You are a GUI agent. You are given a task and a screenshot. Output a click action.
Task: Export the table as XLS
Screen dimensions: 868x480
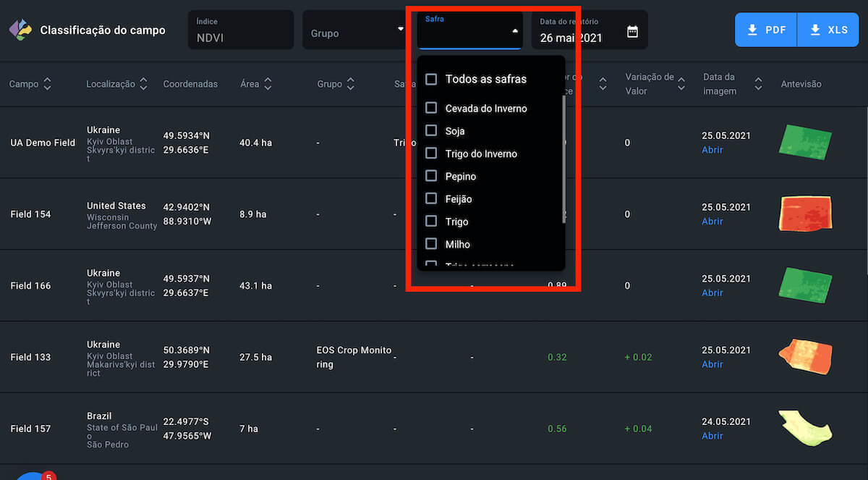(x=829, y=30)
